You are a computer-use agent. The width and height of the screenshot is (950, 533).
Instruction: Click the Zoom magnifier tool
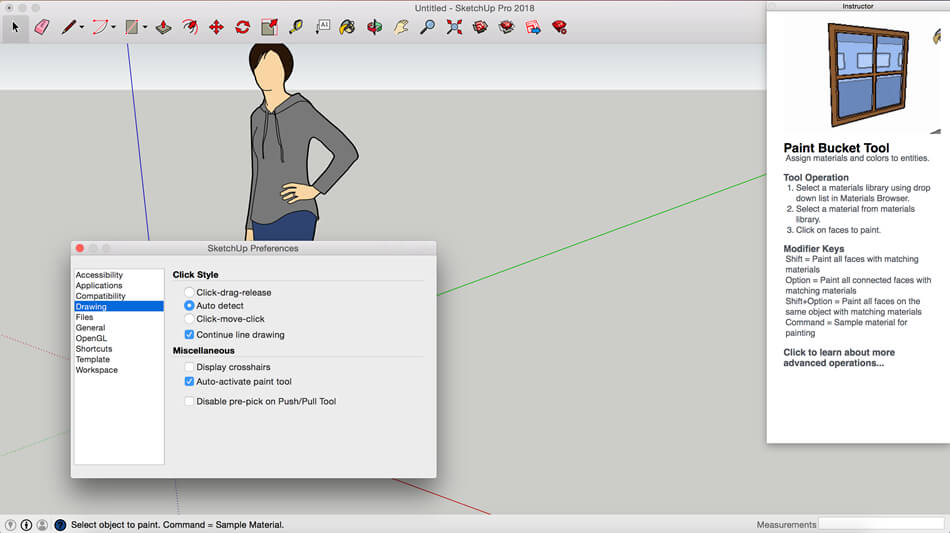[427, 27]
